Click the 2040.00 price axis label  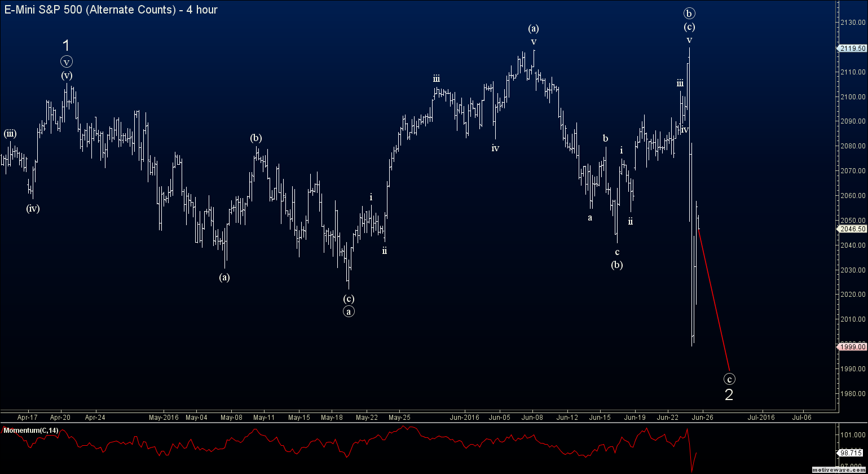point(852,245)
